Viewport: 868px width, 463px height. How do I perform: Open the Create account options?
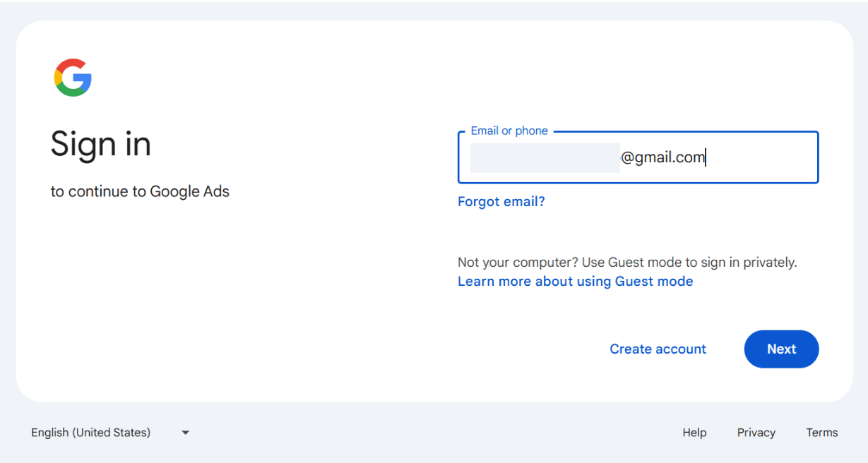click(658, 349)
